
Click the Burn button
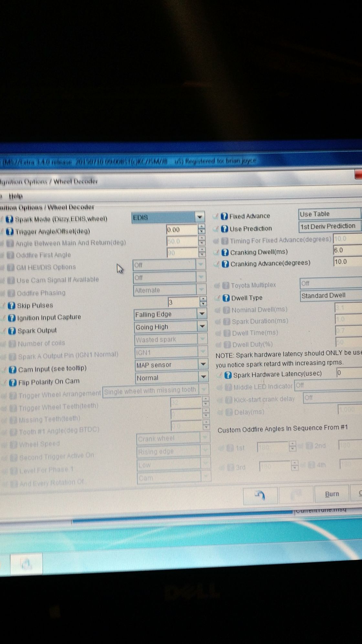332,494
